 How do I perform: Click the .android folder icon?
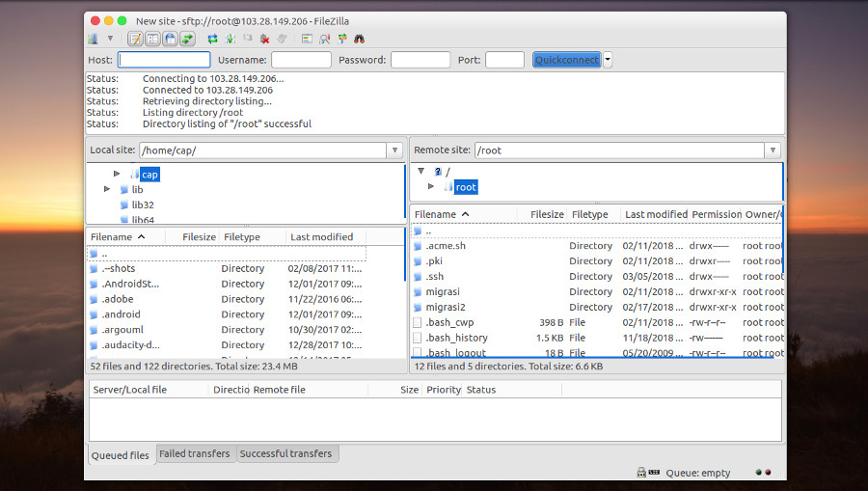click(95, 314)
